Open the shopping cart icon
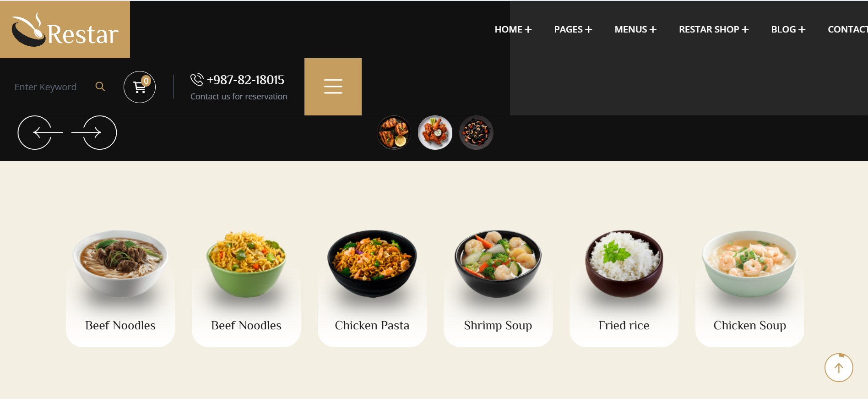This screenshot has width=868, height=399. pos(140,87)
